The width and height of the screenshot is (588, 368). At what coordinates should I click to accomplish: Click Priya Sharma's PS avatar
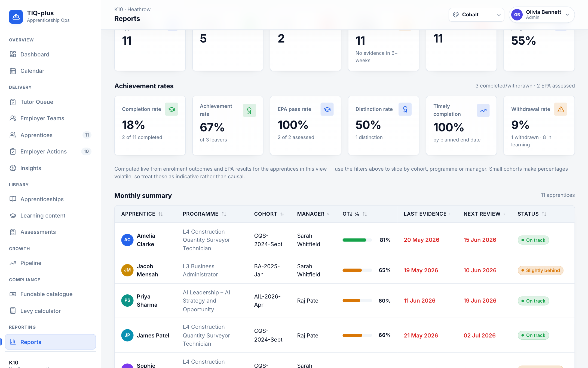pyautogui.click(x=127, y=300)
